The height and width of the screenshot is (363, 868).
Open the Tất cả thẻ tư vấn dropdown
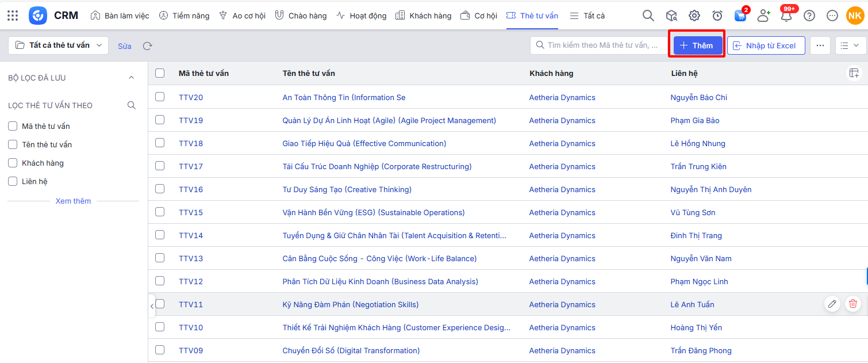click(x=59, y=45)
